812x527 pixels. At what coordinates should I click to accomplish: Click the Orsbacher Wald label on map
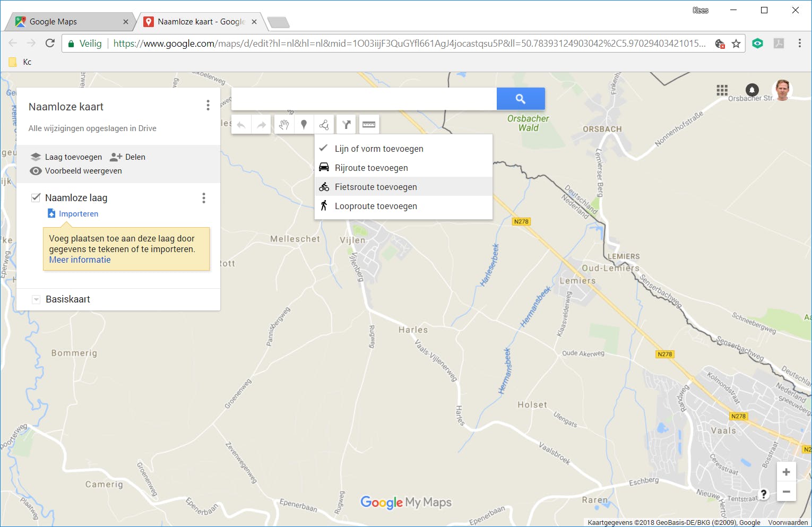tap(528, 123)
